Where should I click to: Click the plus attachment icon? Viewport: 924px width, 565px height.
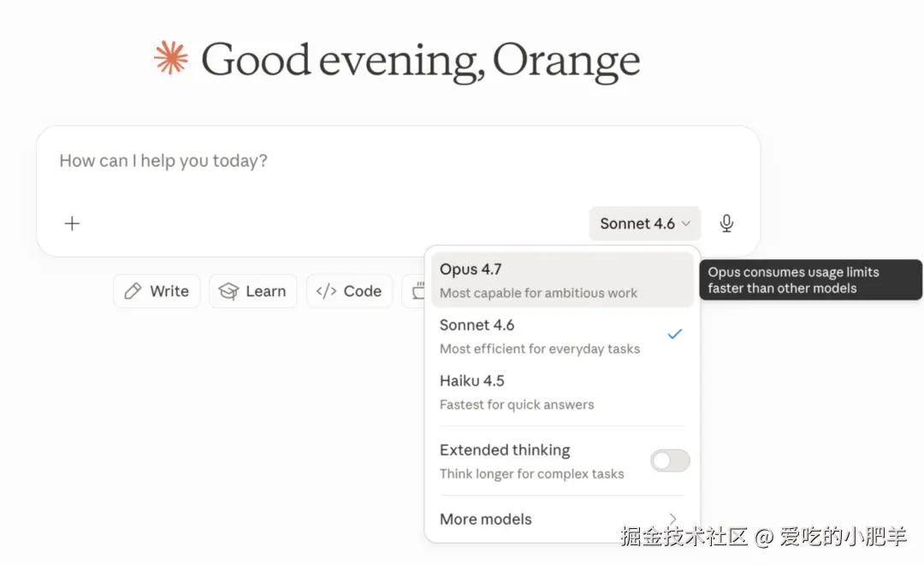(x=72, y=223)
